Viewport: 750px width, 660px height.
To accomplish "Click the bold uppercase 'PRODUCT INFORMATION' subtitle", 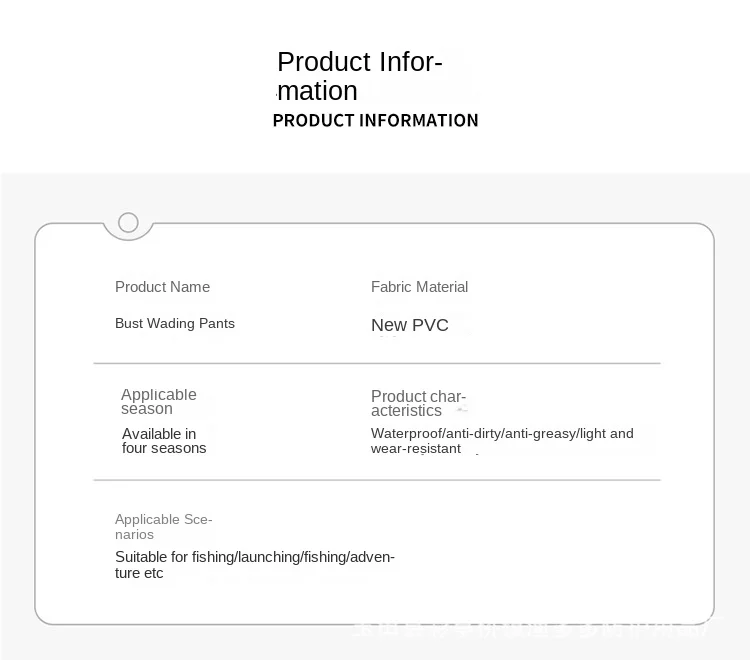I will [375, 121].
